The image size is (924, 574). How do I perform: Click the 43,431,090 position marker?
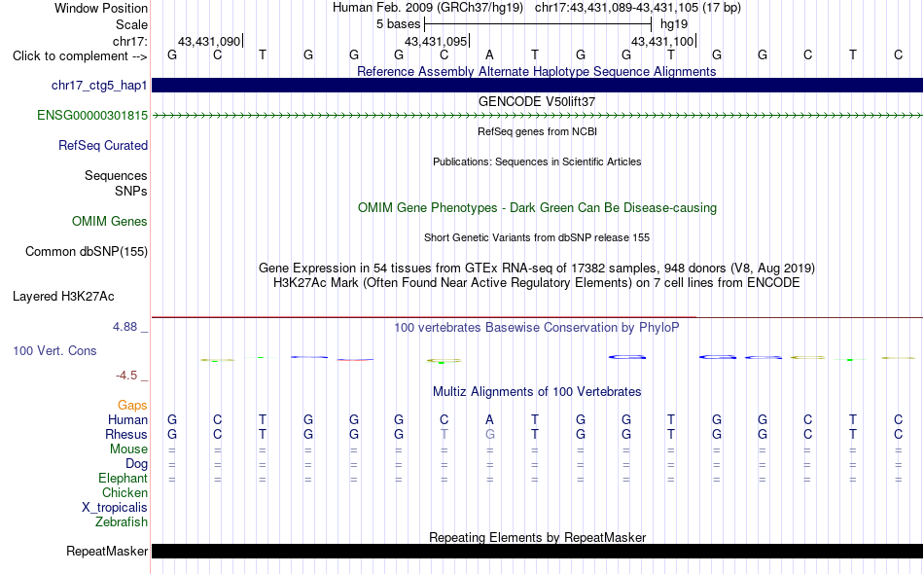coord(209,41)
